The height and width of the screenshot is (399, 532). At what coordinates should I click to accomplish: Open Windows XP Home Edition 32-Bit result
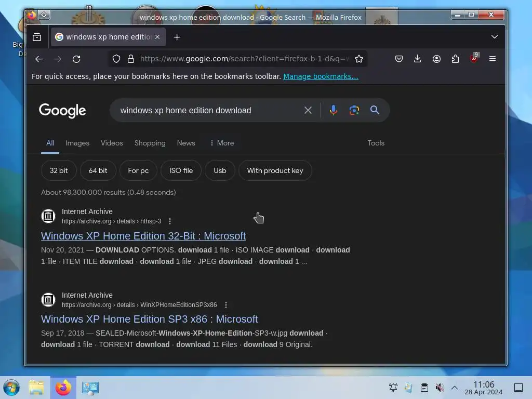(x=143, y=236)
